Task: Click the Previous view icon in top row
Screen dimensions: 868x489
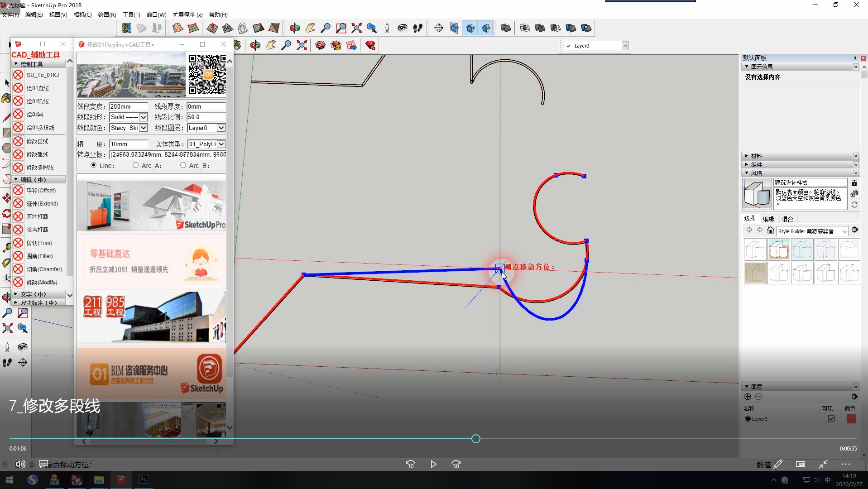Action: tap(372, 28)
